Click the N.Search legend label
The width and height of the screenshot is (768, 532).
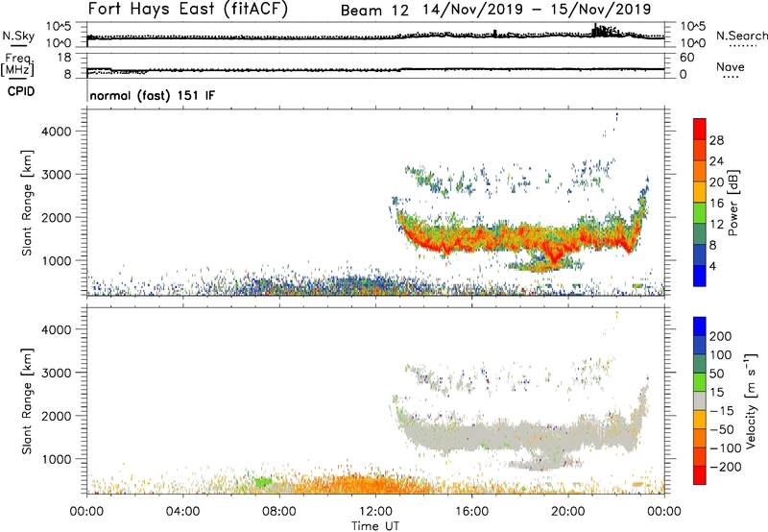(x=742, y=36)
